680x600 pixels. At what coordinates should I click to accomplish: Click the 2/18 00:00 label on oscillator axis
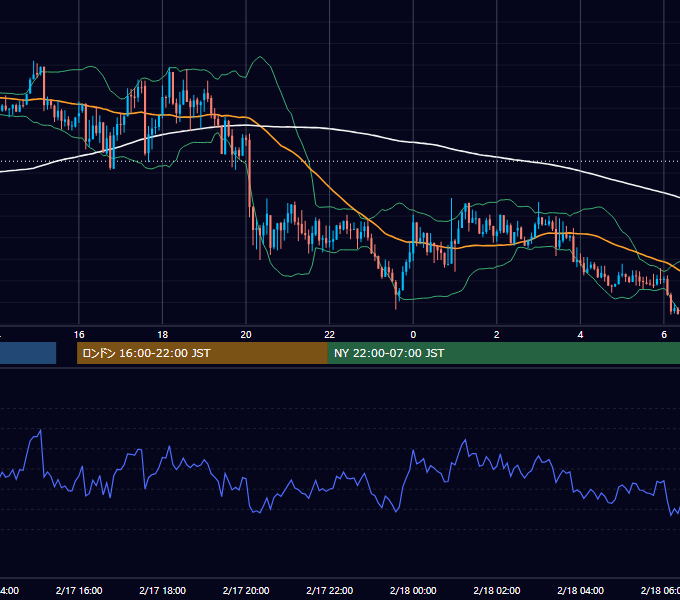coord(413,590)
